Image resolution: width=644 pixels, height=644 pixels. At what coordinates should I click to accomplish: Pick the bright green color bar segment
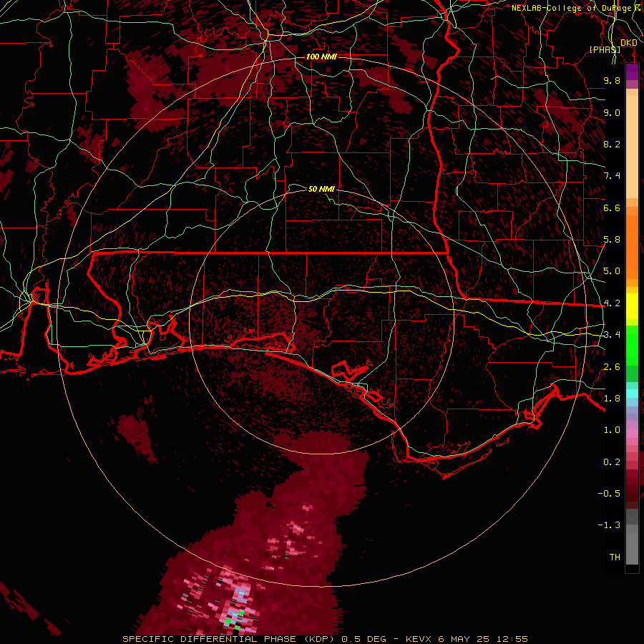pos(632,344)
